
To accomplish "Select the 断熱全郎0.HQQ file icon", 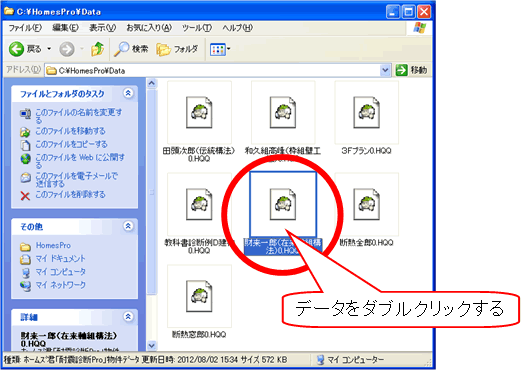I will tap(366, 204).
